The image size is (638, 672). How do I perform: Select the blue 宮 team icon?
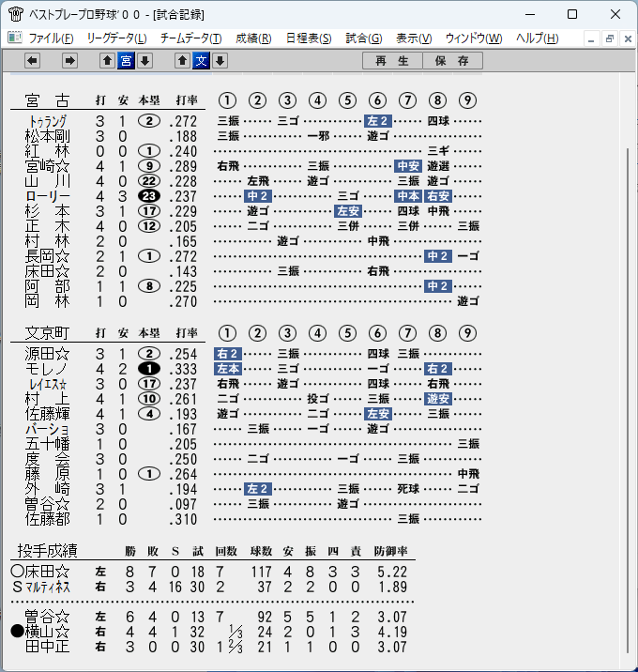[126, 61]
